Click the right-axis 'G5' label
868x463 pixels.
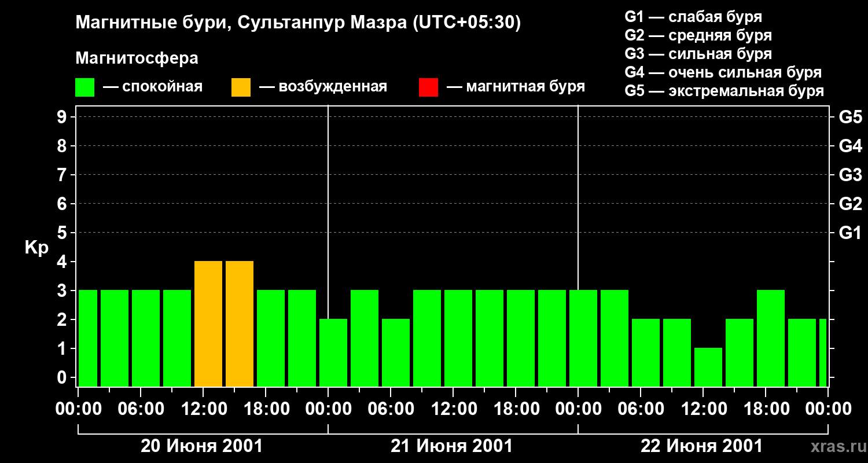[x=850, y=117]
